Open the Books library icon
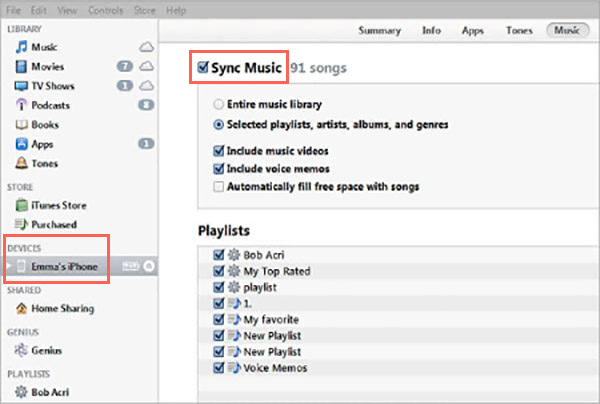 pyautogui.click(x=21, y=124)
